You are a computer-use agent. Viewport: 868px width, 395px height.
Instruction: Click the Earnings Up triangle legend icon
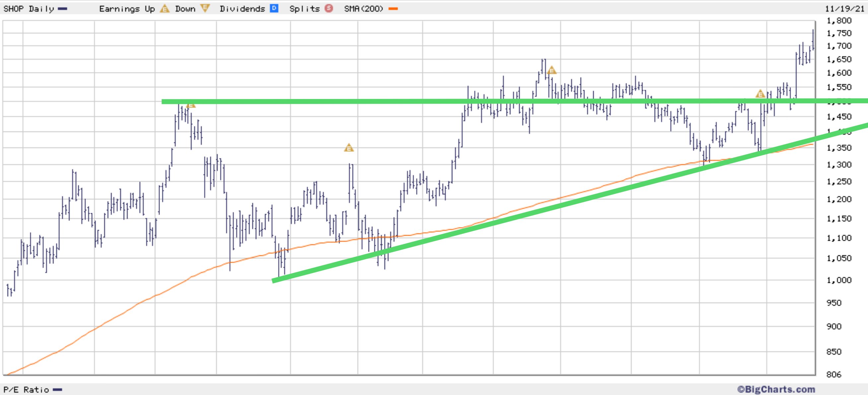(165, 9)
